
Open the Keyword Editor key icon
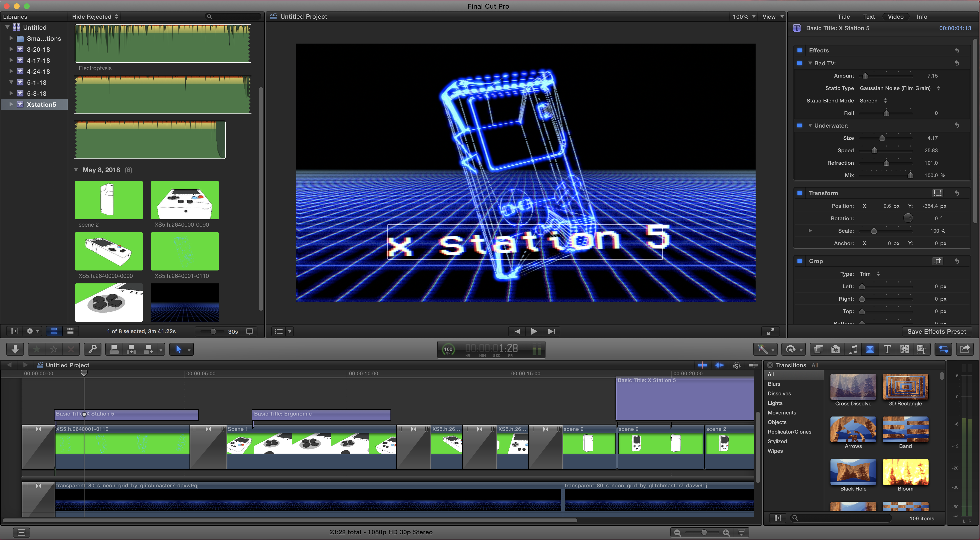(92, 349)
